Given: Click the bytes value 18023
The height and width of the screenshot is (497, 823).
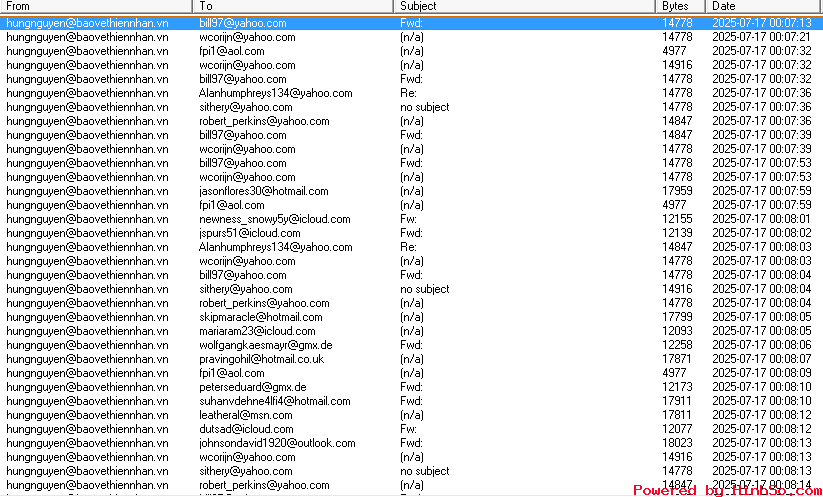Looking at the screenshot, I should [x=677, y=443].
